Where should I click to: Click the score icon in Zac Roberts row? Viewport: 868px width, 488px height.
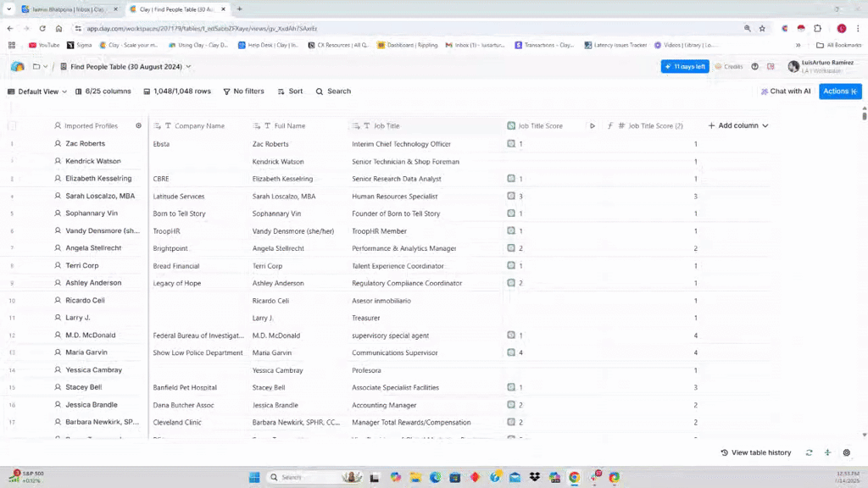(511, 144)
